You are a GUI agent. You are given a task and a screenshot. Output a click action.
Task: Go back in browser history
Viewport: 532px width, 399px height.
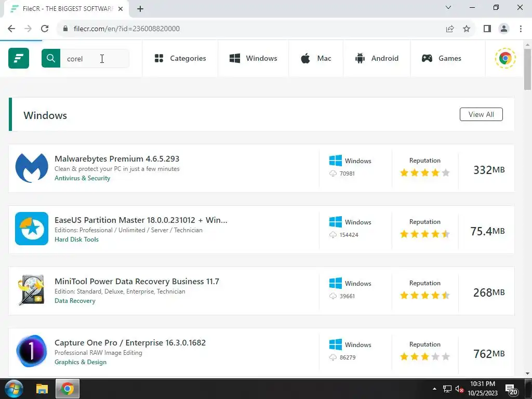click(x=11, y=29)
